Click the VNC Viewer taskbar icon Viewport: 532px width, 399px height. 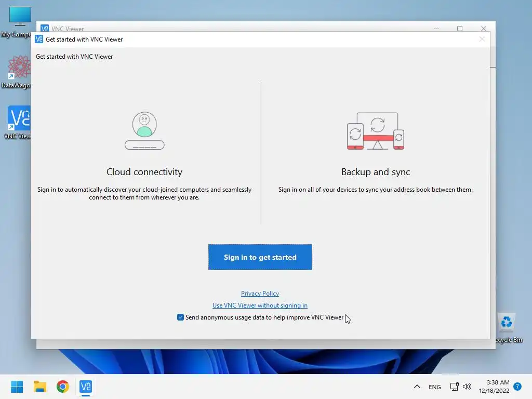86,387
